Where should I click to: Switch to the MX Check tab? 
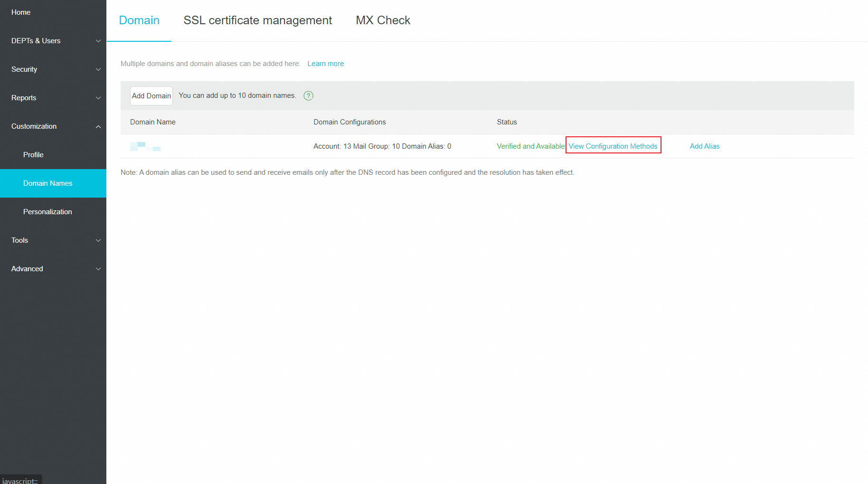(383, 20)
